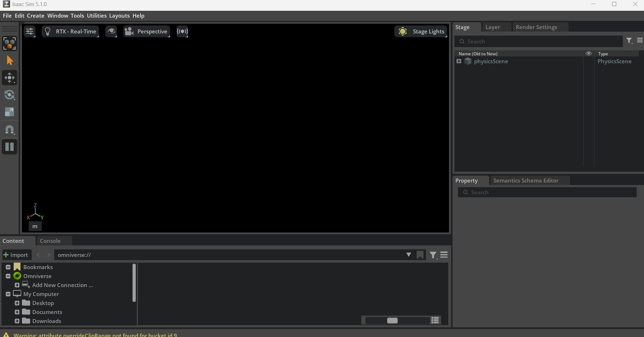644x337 pixels.
Task: Sort by Name (Old to New) header
Action: (478, 54)
